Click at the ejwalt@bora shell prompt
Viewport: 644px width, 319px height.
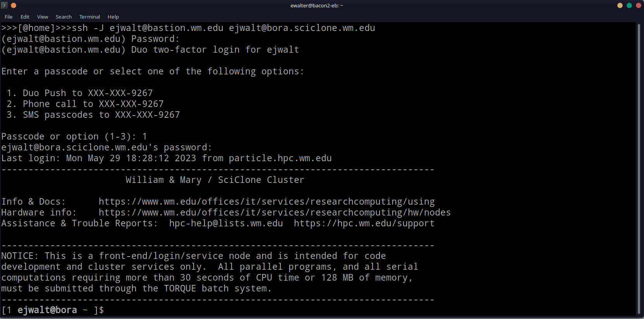pyautogui.click(x=47, y=310)
